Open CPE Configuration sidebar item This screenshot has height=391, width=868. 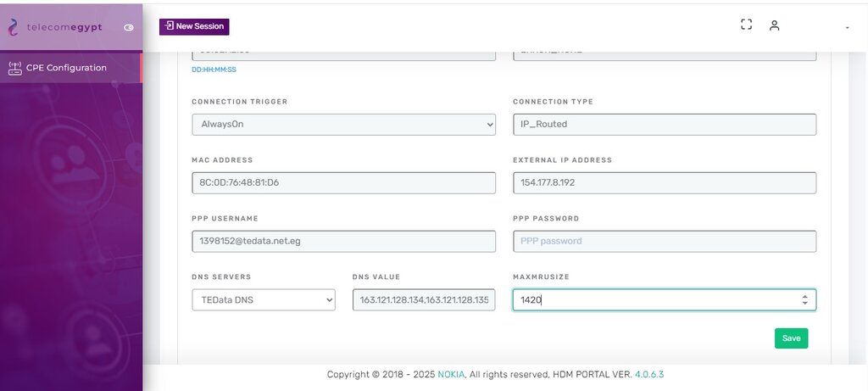click(71, 68)
